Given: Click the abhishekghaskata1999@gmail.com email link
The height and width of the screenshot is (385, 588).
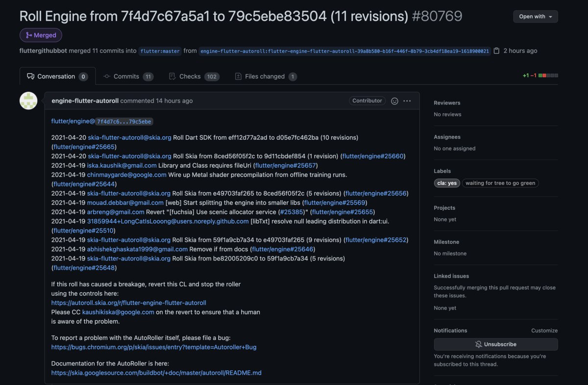Looking at the screenshot, I should [137, 249].
